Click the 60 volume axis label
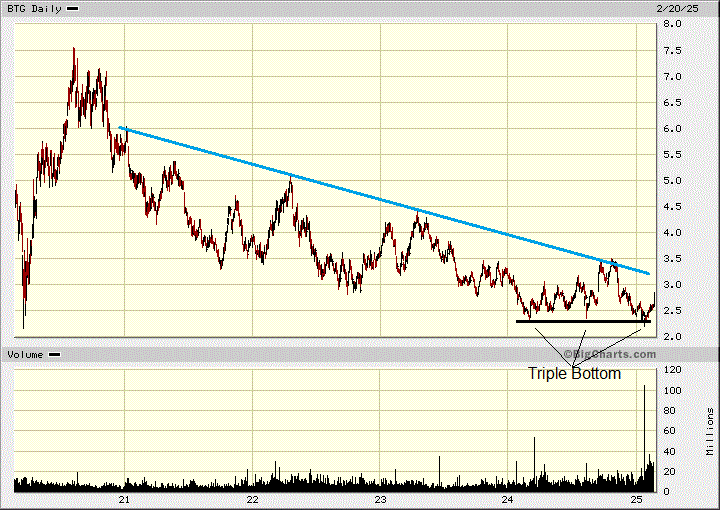 tap(669, 431)
